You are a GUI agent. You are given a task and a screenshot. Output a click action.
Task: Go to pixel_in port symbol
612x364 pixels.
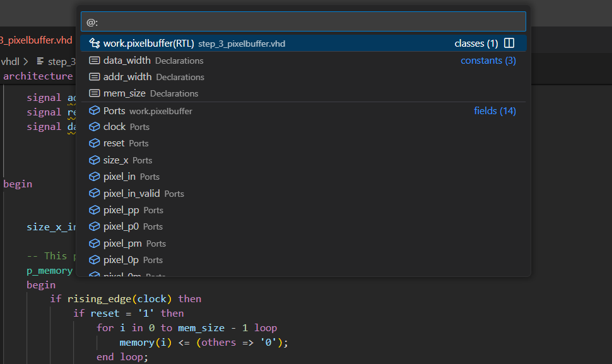coord(119,177)
